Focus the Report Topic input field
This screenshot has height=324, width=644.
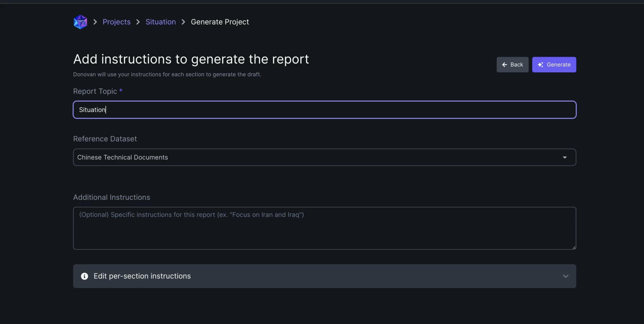click(x=324, y=110)
